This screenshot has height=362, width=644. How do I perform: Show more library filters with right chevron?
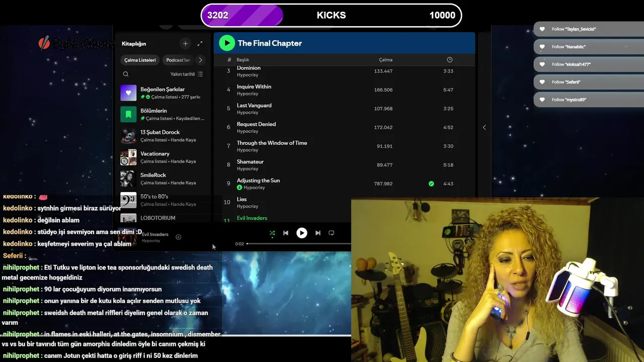[x=200, y=60]
